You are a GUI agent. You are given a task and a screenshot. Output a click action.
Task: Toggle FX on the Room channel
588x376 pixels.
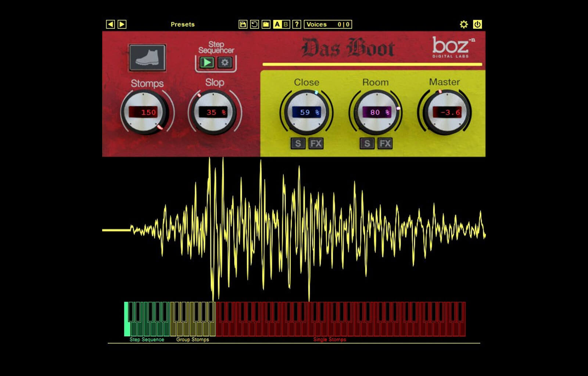pyautogui.click(x=386, y=144)
